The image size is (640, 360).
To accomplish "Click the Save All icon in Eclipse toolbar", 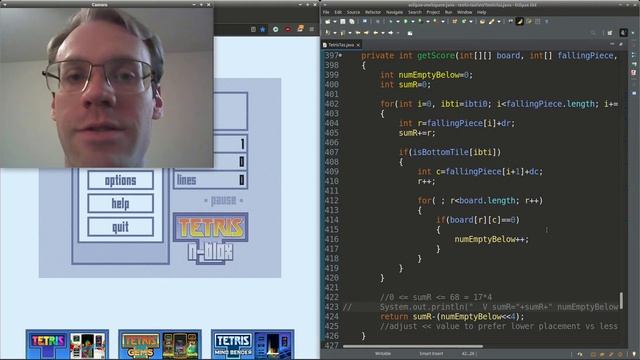I will click(x=351, y=22).
